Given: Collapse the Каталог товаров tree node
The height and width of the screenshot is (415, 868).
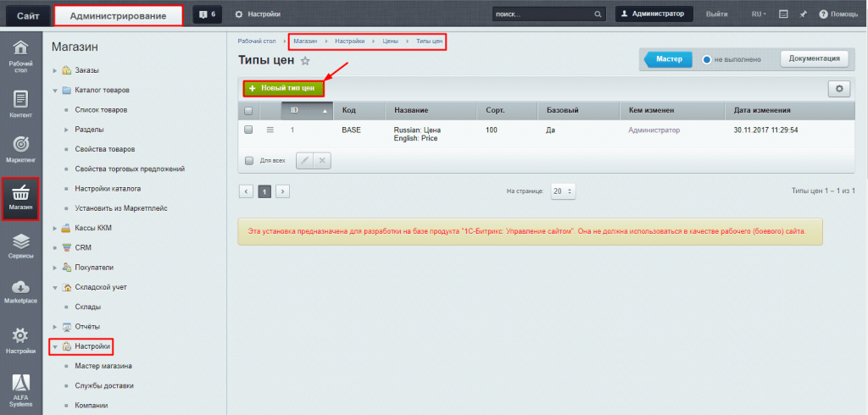Looking at the screenshot, I should tap(55, 90).
